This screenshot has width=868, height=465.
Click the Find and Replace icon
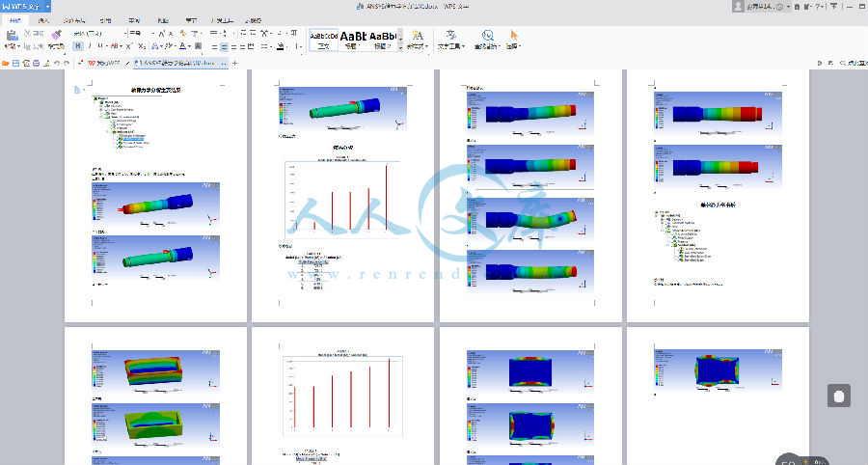(x=488, y=36)
